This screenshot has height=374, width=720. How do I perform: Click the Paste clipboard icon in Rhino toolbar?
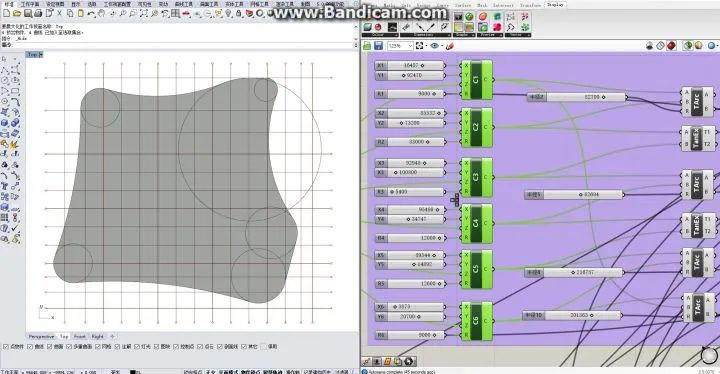tap(80, 13)
